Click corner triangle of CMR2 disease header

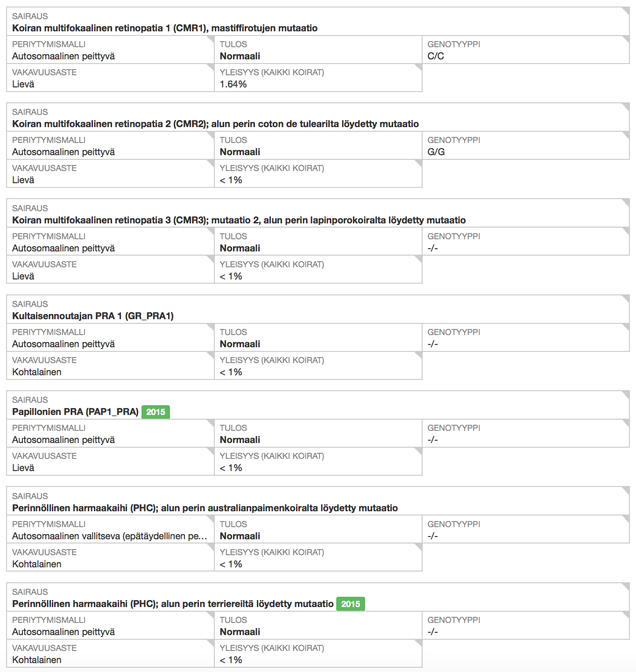pyautogui.click(x=626, y=107)
